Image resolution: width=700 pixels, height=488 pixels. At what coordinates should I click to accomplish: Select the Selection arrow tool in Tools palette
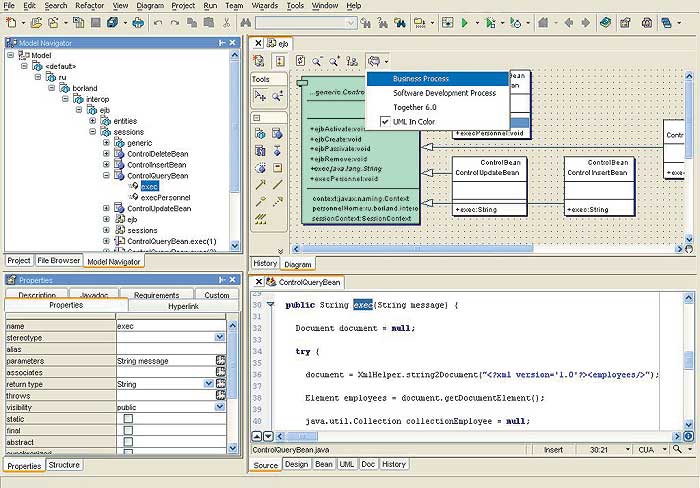260,96
